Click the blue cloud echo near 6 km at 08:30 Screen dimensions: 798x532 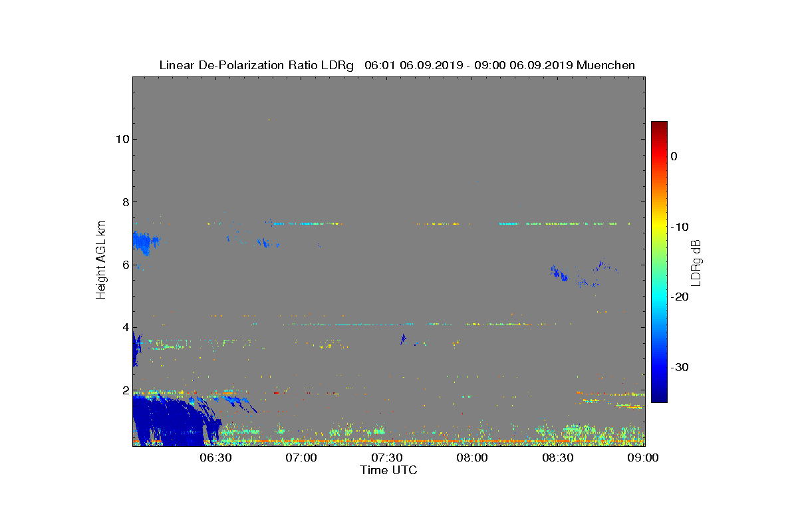coord(559,273)
